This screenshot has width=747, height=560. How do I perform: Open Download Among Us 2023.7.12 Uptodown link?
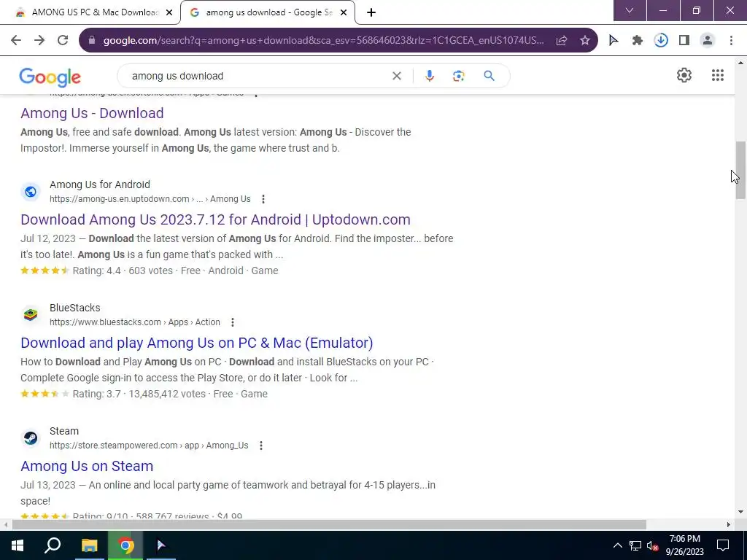[215, 219]
